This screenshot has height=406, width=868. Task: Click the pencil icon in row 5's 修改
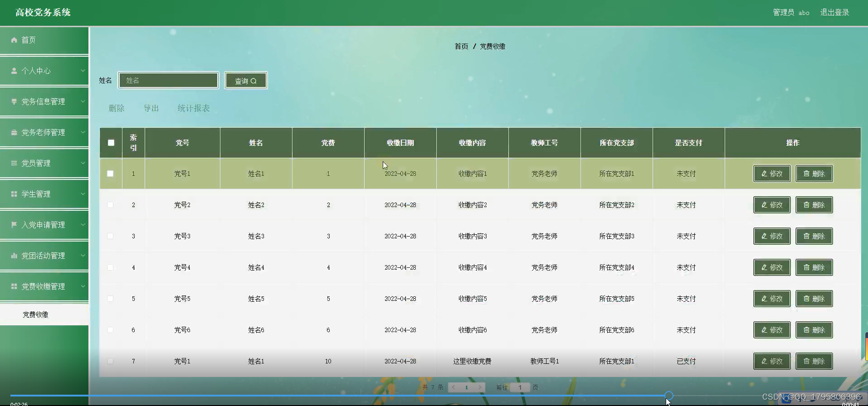tap(764, 299)
